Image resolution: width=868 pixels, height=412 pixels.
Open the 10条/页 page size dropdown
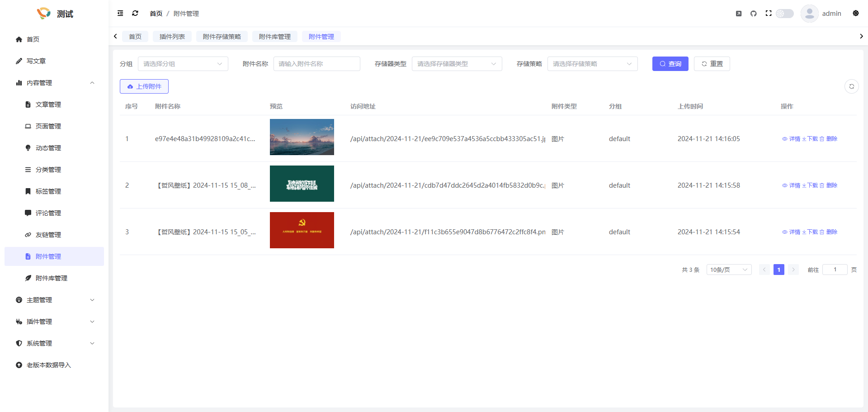tap(729, 270)
